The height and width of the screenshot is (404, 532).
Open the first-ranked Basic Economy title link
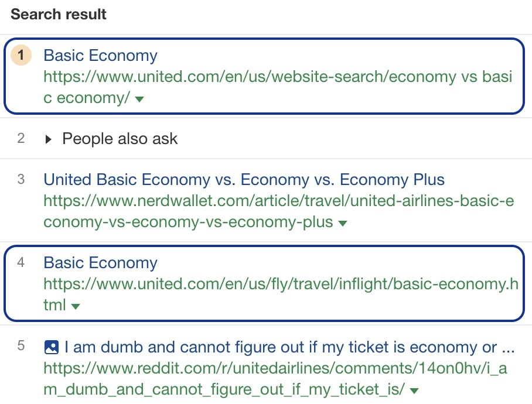(x=100, y=56)
